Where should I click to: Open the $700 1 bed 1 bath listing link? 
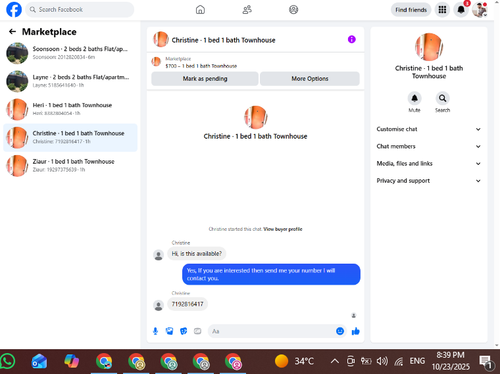[x=201, y=66]
